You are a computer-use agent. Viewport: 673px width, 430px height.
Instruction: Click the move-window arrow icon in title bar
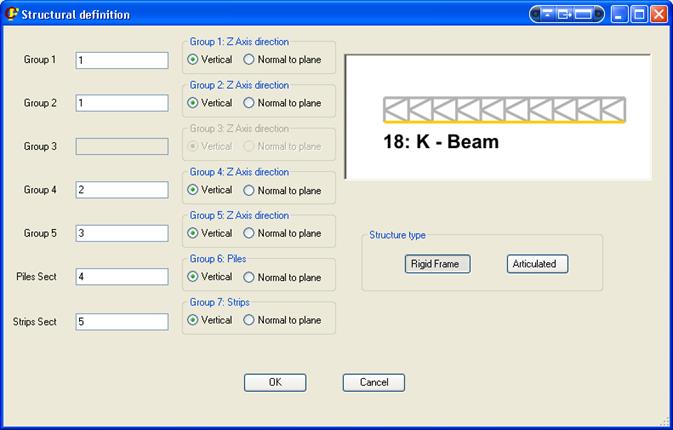(x=564, y=14)
